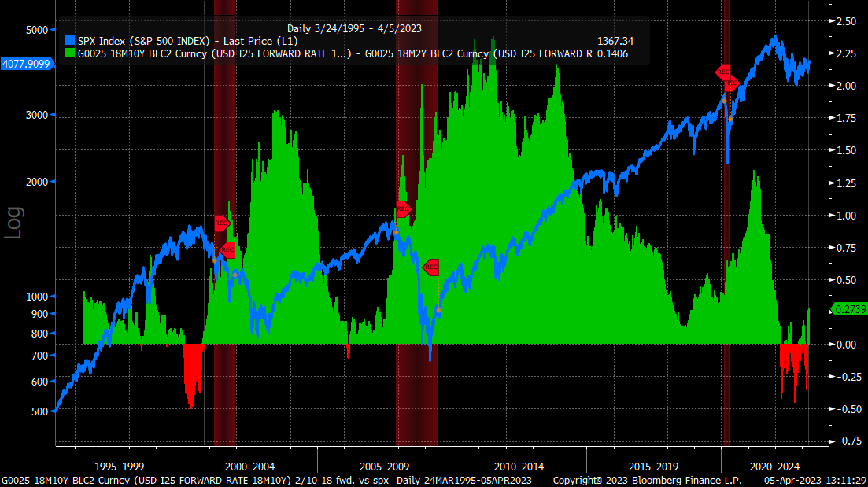Click the green G0025 legend swatch
868x487 pixels.
[x=68, y=53]
